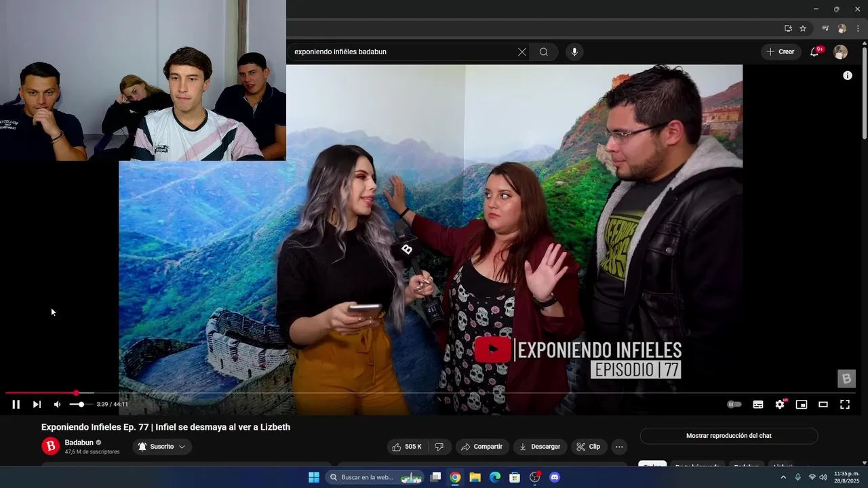This screenshot has height=488, width=868.
Task: Skip to the next video
Action: (x=37, y=405)
